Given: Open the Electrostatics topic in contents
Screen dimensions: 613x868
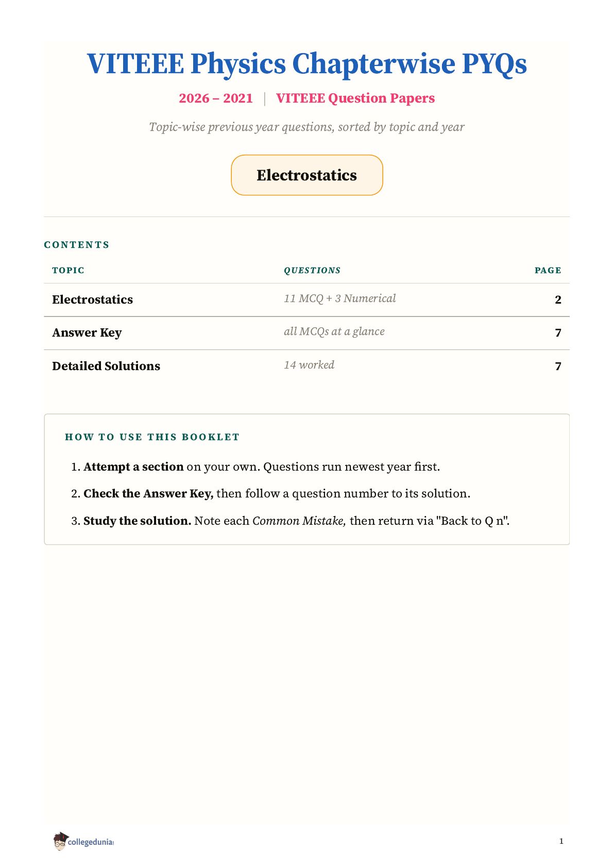Looking at the screenshot, I should click(x=93, y=299).
